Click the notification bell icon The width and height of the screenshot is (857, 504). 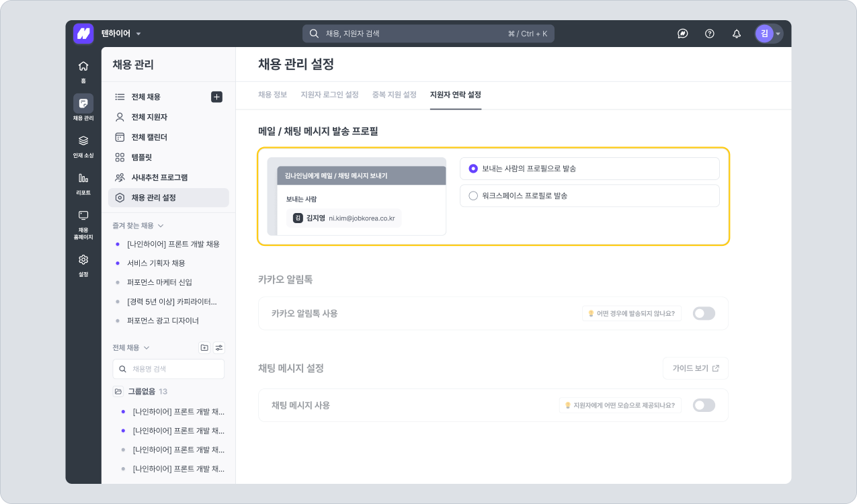click(736, 34)
